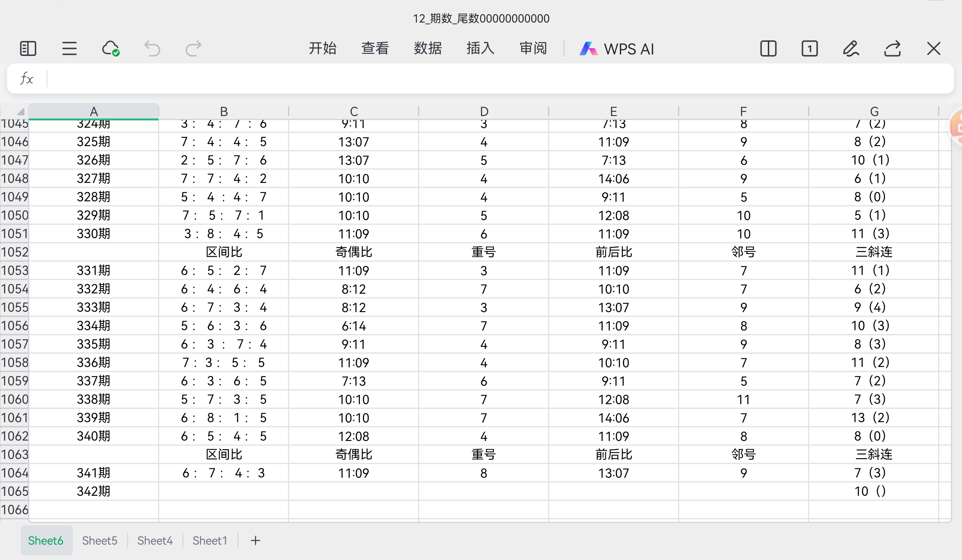Switch to the Sheet5 tab
The image size is (962, 560).
[100, 540]
